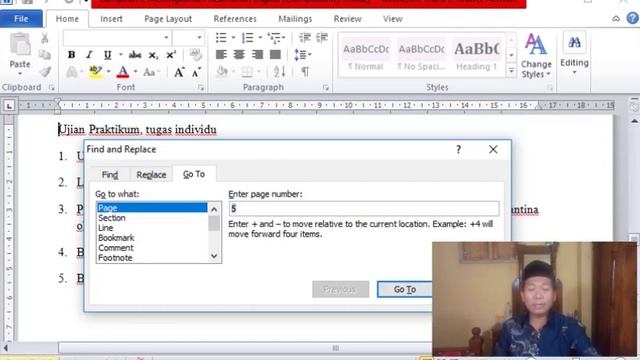This screenshot has width=640, height=360.
Task: Switch to the Insert ribbon tab
Action: tap(111, 19)
